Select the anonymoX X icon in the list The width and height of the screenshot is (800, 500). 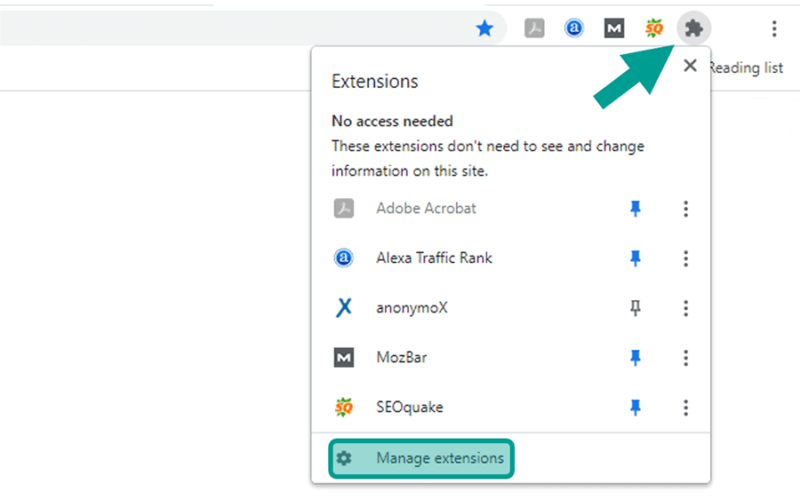[344, 308]
